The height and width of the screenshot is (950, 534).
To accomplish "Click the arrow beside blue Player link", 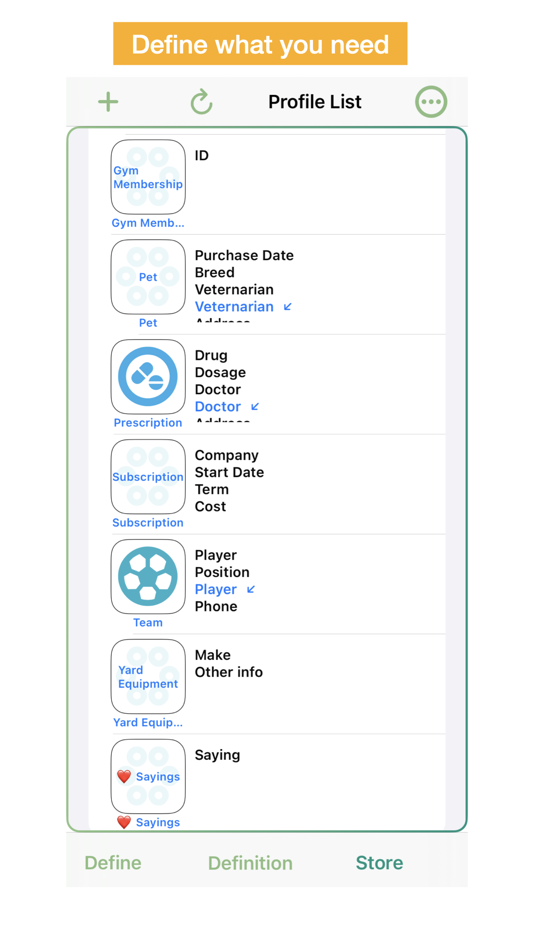I will (252, 589).
